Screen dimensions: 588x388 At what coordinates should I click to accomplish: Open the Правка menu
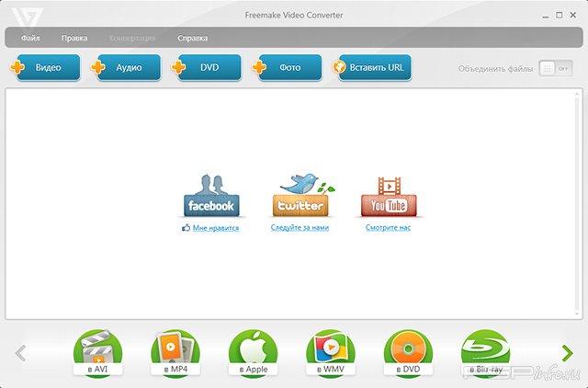[x=74, y=39]
